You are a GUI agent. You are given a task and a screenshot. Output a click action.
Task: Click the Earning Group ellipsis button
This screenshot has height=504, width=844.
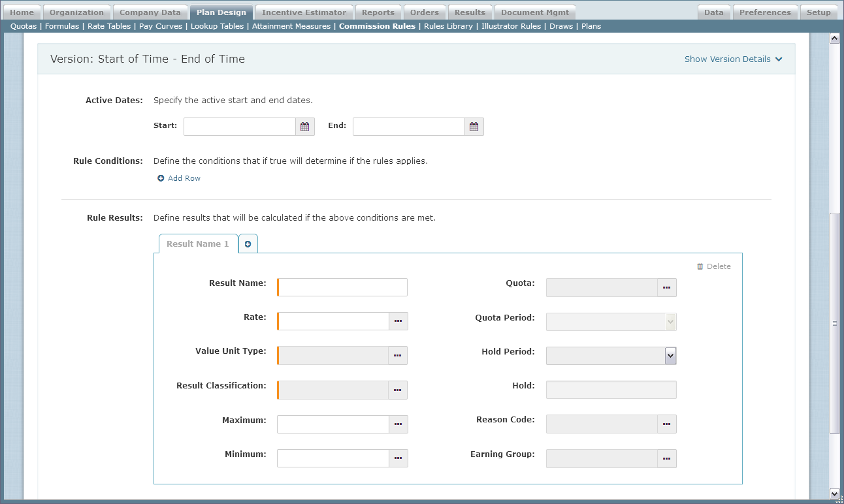coord(666,459)
